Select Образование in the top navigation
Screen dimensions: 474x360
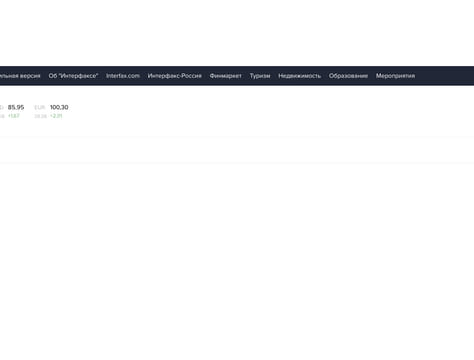[x=348, y=76]
